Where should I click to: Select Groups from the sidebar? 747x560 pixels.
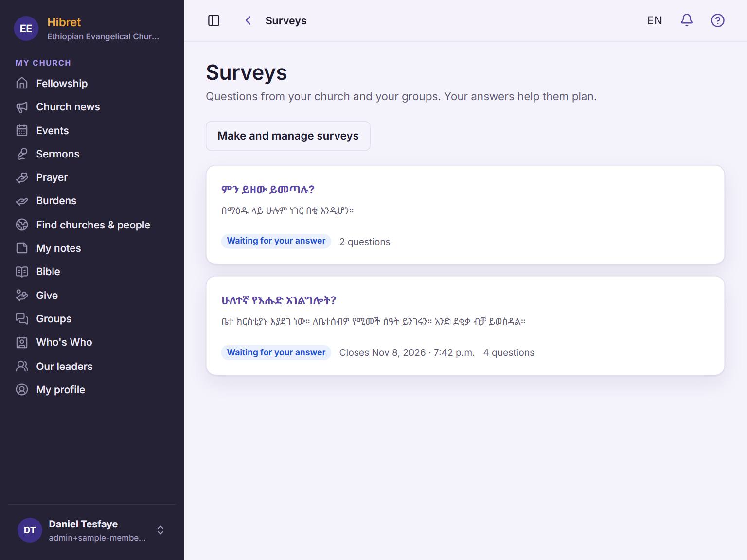[x=92, y=318]
